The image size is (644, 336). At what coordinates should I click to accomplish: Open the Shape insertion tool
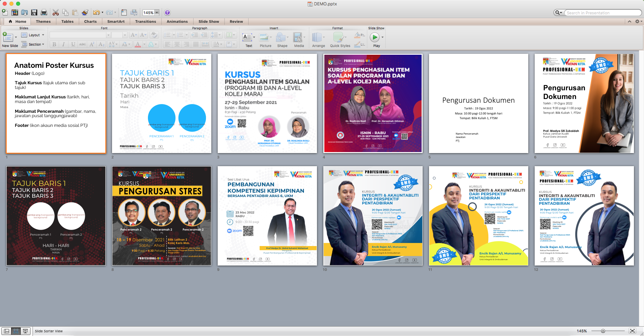click(282, 38)
